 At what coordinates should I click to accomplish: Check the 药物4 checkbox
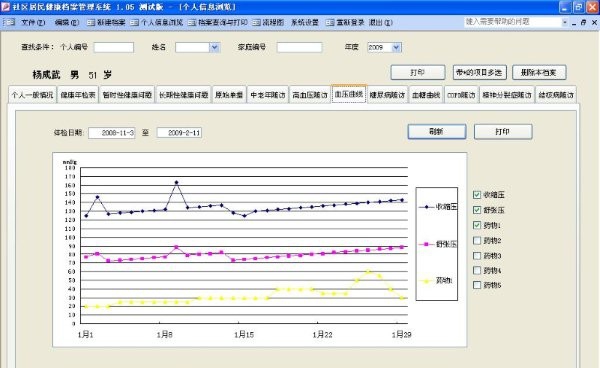[x=477, y=270]
